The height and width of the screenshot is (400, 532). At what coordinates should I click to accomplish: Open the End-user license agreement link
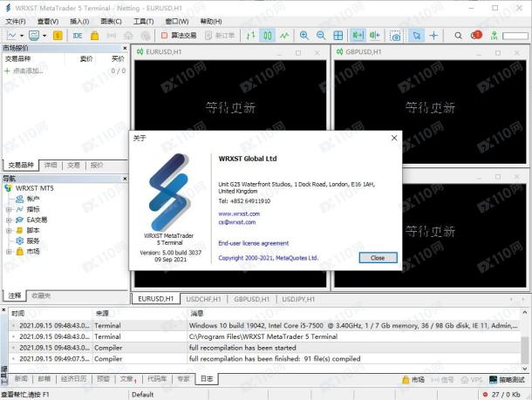254,243
